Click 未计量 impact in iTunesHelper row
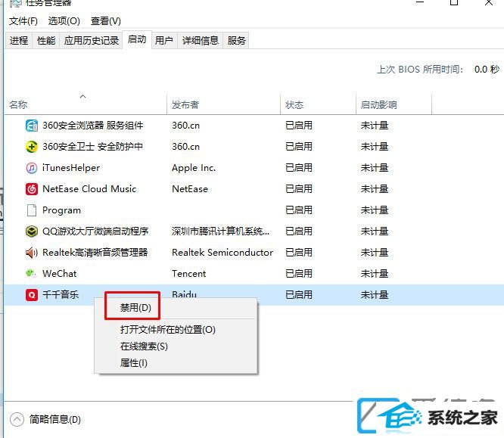The height and width of the screenshot is (438, 504). pyautogui.click(x=374, y=168)
